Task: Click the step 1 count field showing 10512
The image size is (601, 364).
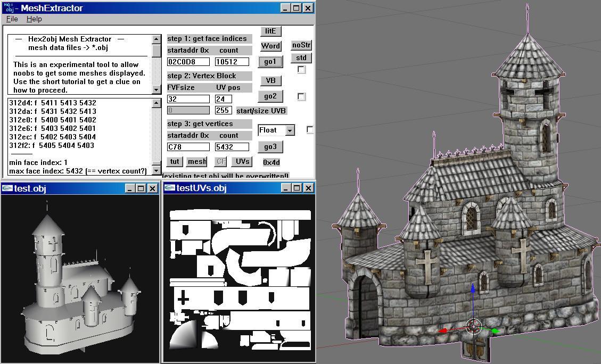Action: pos(232,62)
